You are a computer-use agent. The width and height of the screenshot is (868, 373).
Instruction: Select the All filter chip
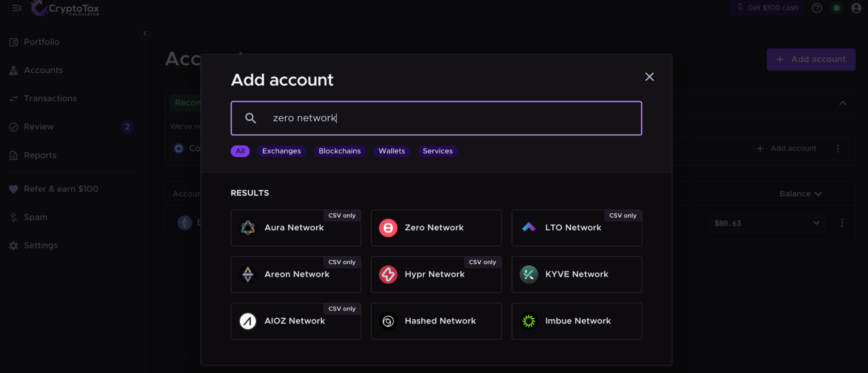240,151
